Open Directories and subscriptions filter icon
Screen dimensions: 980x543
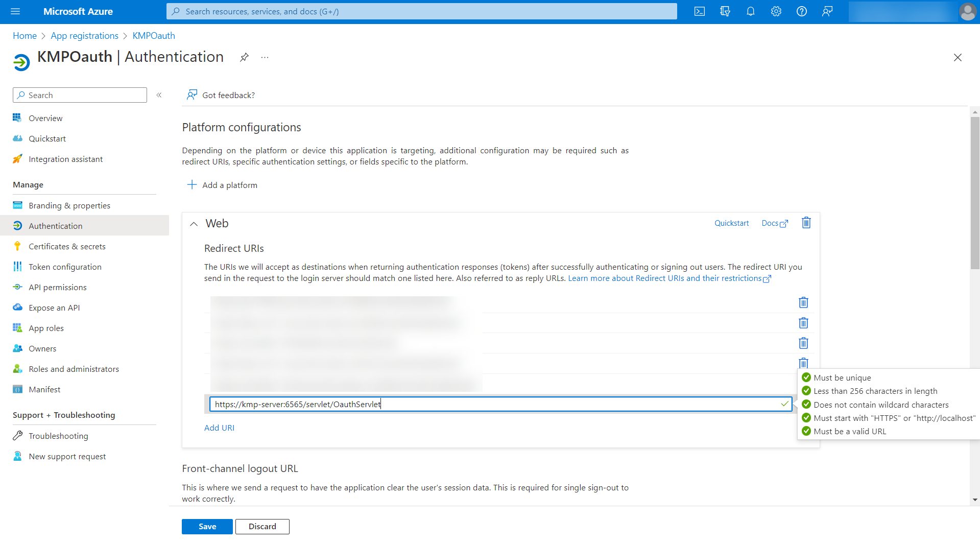click(725, 11)
